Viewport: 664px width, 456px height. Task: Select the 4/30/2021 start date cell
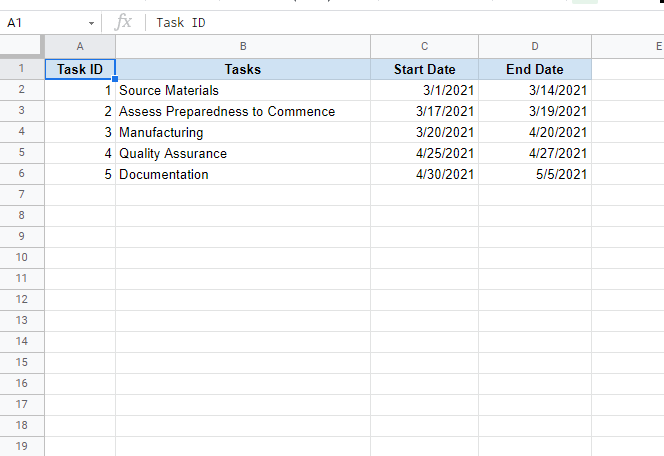point(424,174)
